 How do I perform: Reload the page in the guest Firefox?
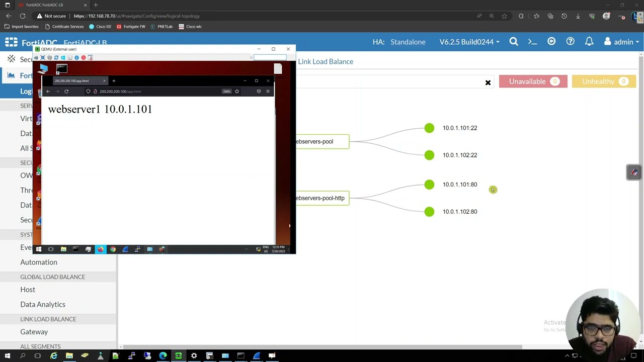66,92
